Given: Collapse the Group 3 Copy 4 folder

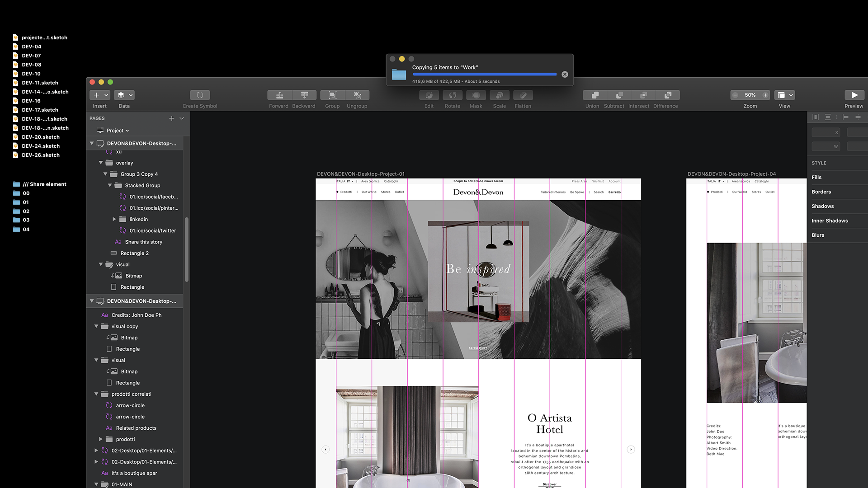Looking at the screenshot, I should [105, 174].
